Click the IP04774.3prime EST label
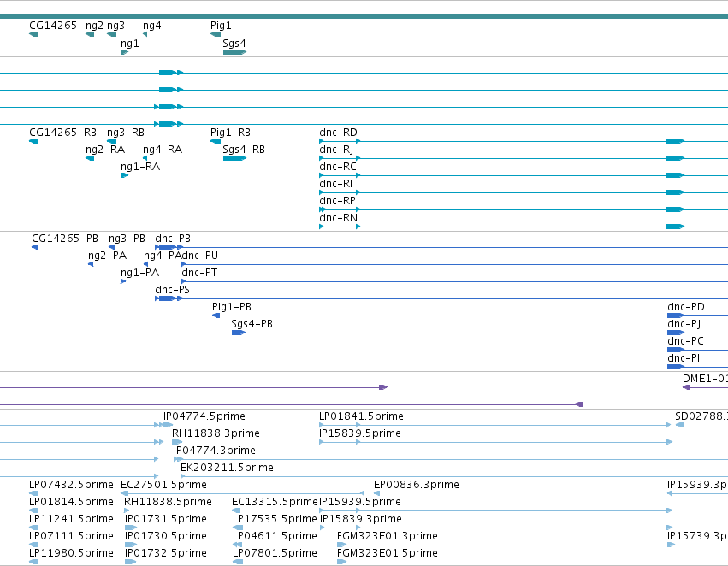This screenshot has width=728, height=566. [x=215, y=451]
